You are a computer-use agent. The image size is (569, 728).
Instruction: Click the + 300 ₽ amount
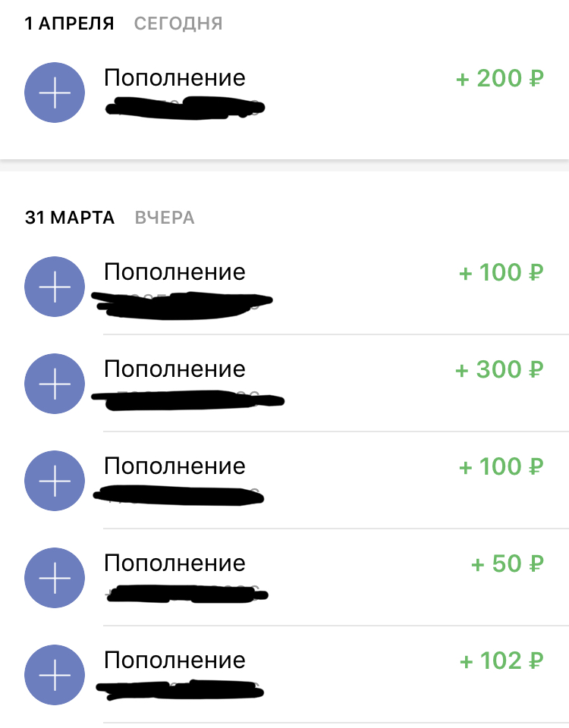500,369
